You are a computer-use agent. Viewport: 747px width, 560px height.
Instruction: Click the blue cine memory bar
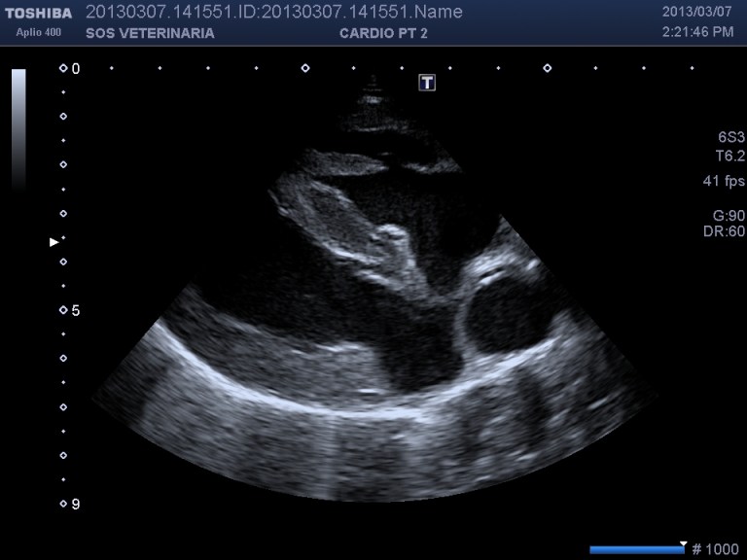[x=636, y=550]
